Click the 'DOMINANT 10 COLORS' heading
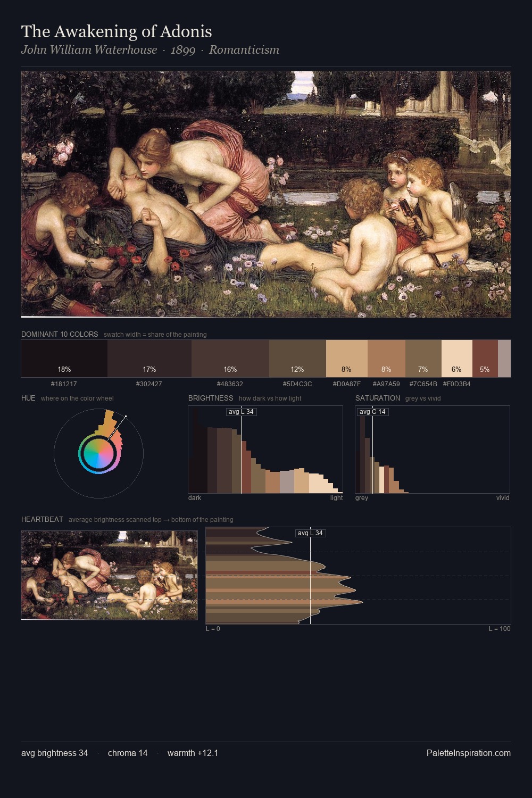 coord(60,334)
